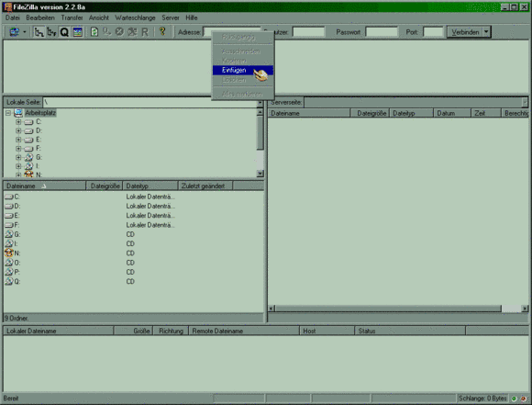The height and width of the screenshot is (405, 532).
Task: Open the Server menu
Action: click(171, 17)
